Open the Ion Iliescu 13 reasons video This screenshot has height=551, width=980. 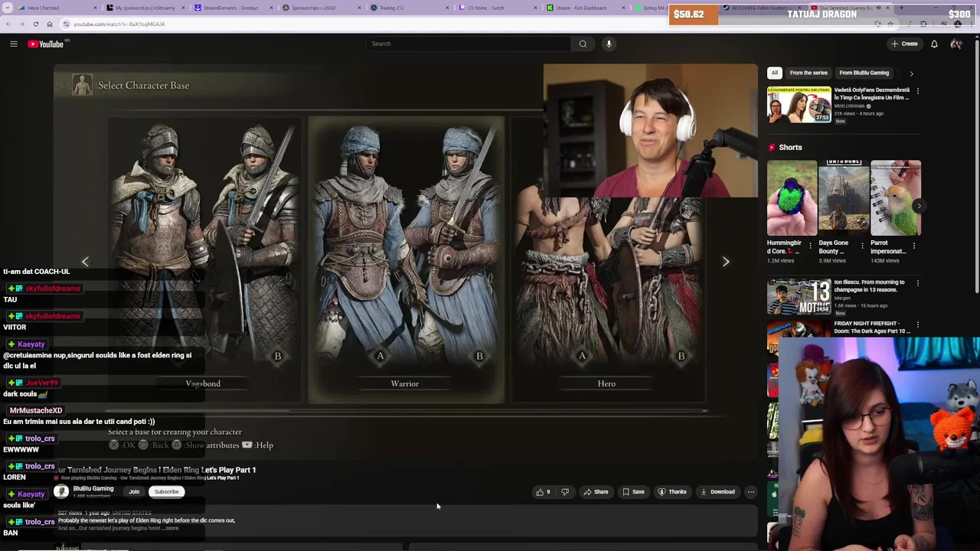(799, 297)
